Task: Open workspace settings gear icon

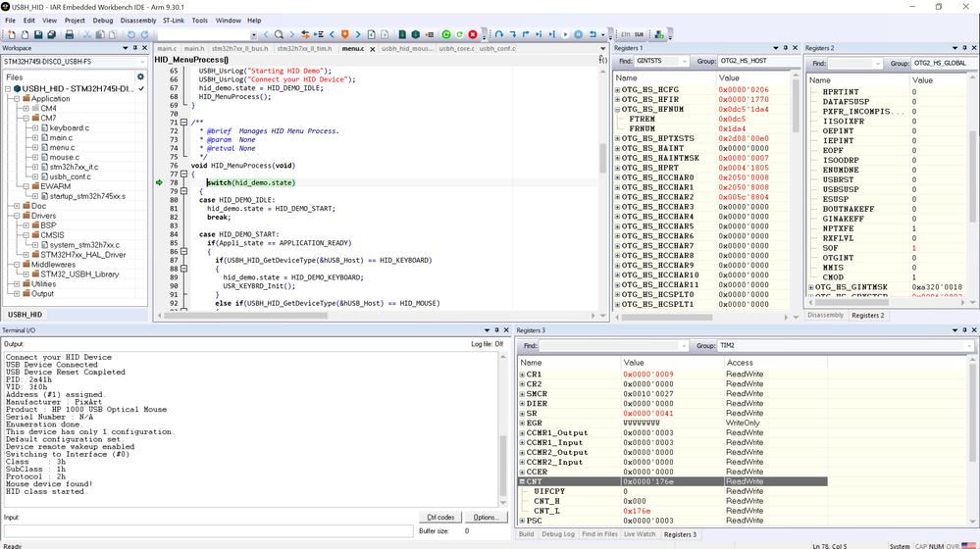Action: (x=140, y=76)
